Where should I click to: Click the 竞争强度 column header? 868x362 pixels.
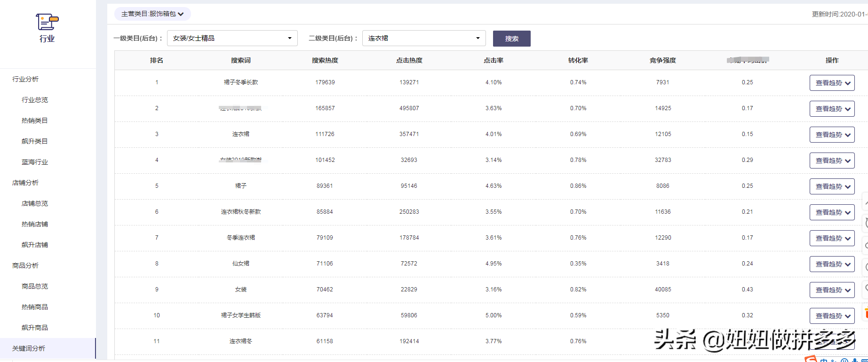coord(663,60)
